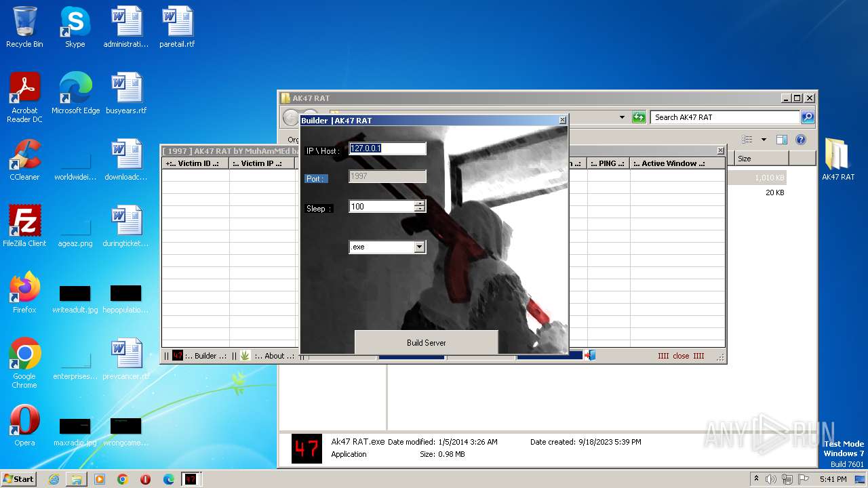Click the volume icon in the system tray
Screen dimensions: 868x488
771,479
